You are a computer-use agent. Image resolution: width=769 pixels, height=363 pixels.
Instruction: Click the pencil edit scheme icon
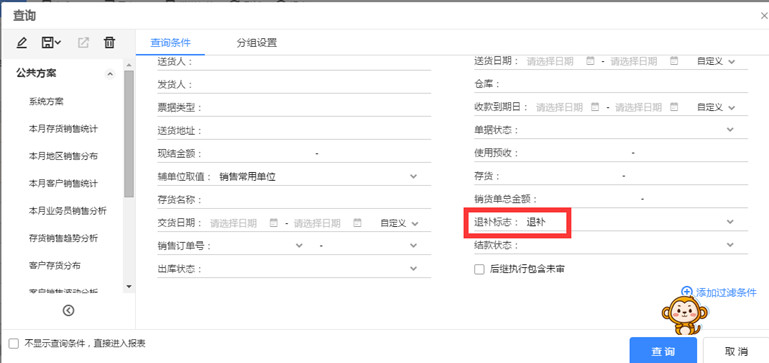(x=22, y=43)
